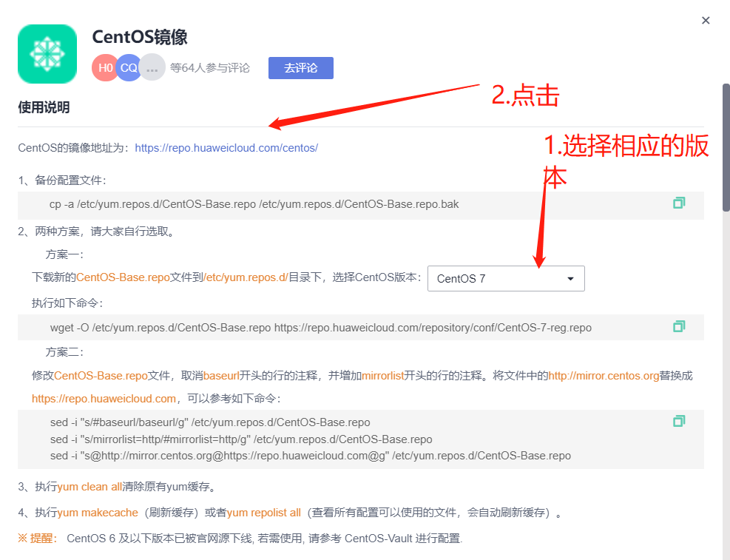Open the repo.huaweicloud.com/centos/ link
The height and width of the screenshot is (560, 730).
pyautogui.click(x=226, y=148)
